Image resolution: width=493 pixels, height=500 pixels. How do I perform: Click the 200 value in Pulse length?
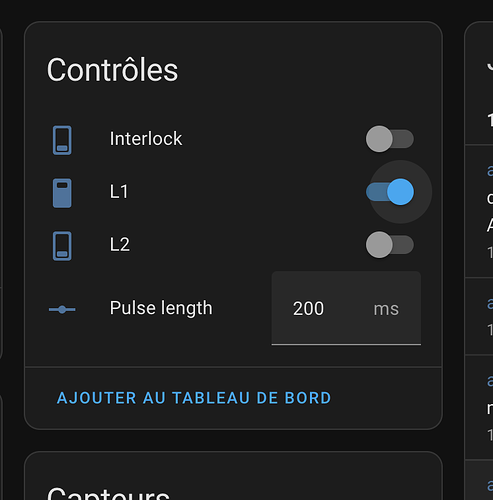(x=308, y=309)
